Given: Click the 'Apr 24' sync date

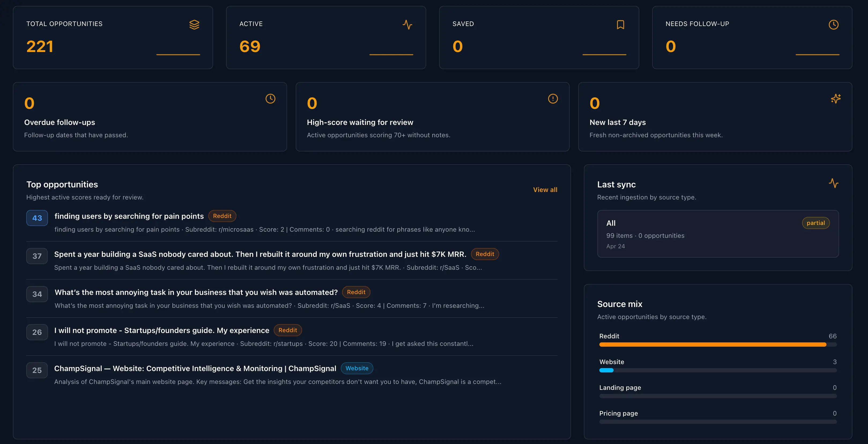Looking at the screenshot, I should 615,246.
